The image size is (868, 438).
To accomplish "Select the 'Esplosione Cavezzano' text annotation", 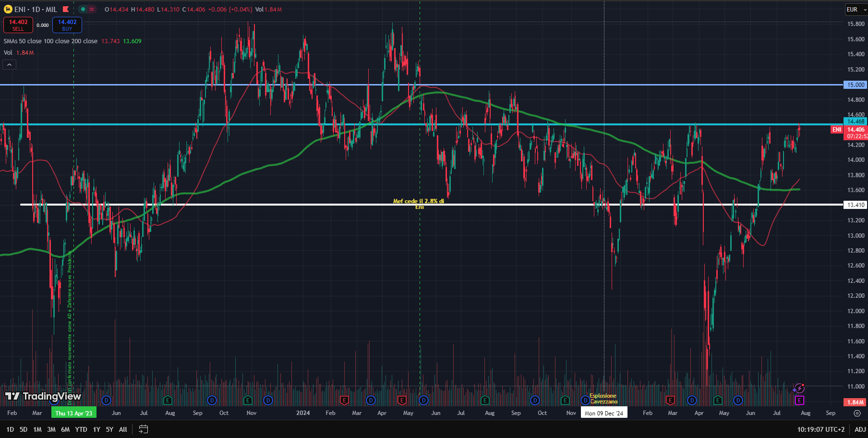I will (603, 399).
